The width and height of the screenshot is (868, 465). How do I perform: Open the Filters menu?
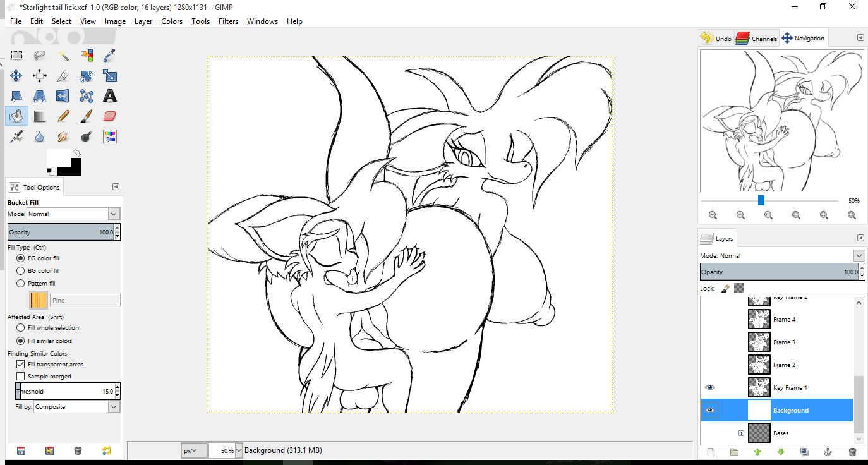pyautogui.click(x=228, y=21)
